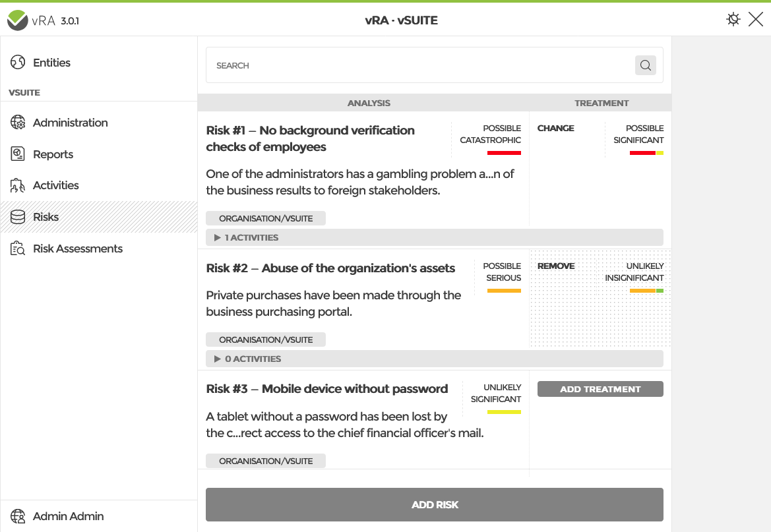Click the Add Risk button

pyautogui.click(x=434, y=504)
